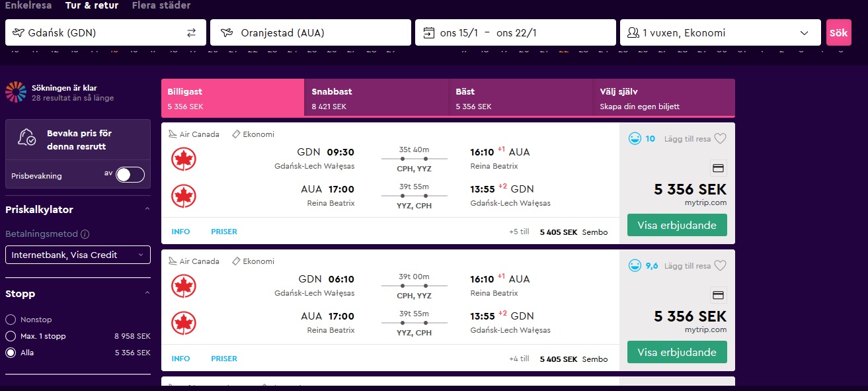The image size is (868, 391).
Task: Select the Nonstop radio option
Action: [x=11, y=320]
